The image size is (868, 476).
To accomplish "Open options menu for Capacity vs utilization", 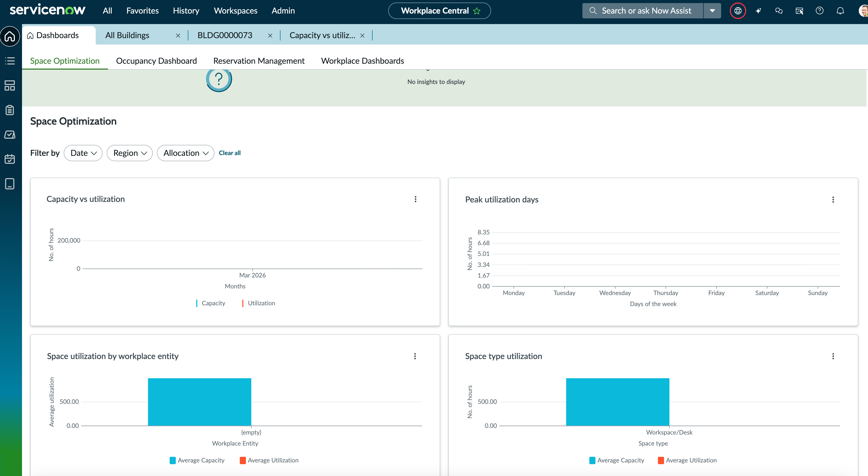I will point(416,199).
